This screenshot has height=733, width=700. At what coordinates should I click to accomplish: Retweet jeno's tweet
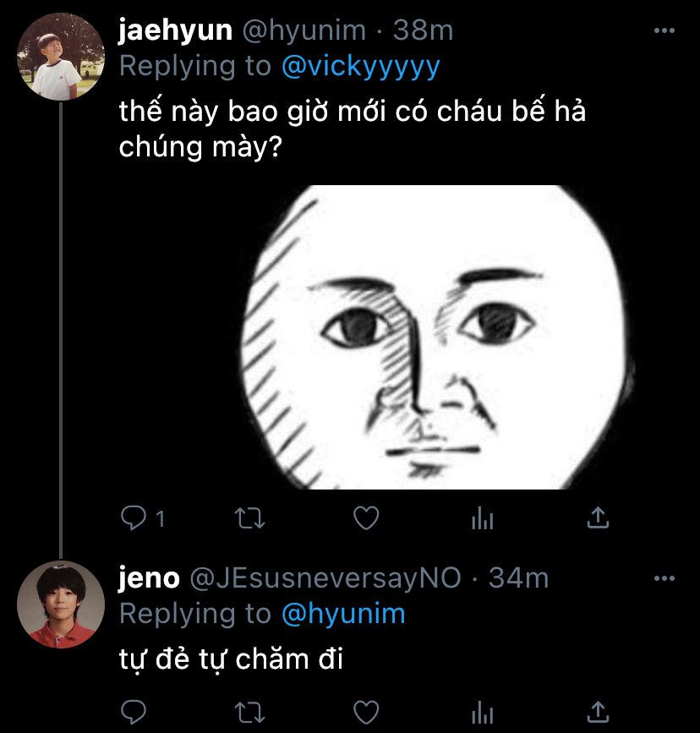tap(249, 713)
